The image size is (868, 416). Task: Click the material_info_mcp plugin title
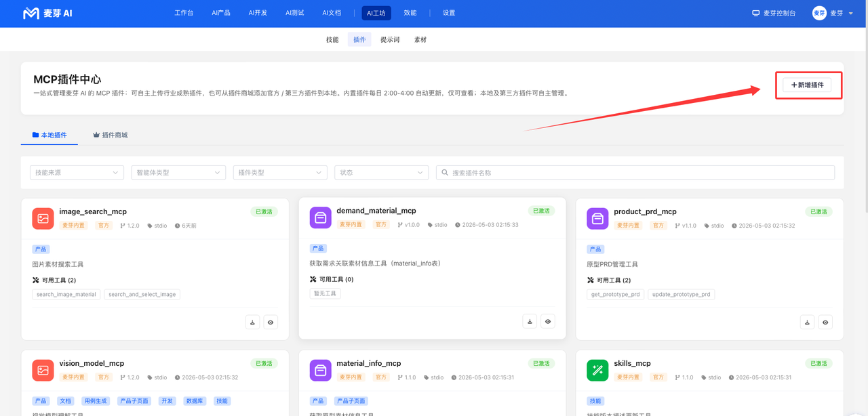369,363
